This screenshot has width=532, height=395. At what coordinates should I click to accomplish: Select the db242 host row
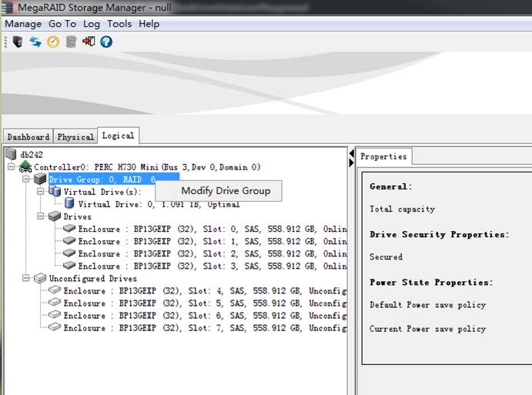tap(32, 155)
